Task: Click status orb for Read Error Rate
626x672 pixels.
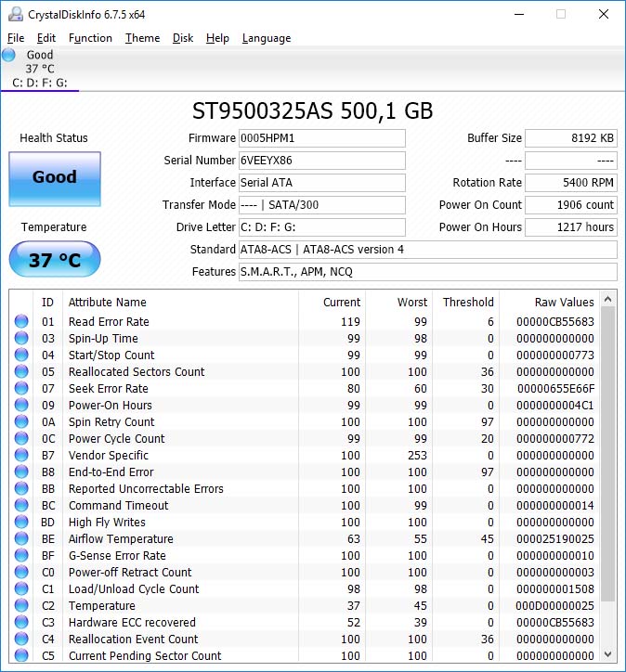Action: [21, 321]
